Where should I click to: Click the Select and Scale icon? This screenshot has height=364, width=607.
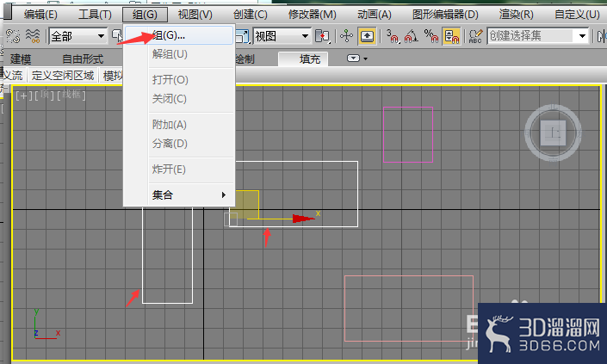pos(242,36)
